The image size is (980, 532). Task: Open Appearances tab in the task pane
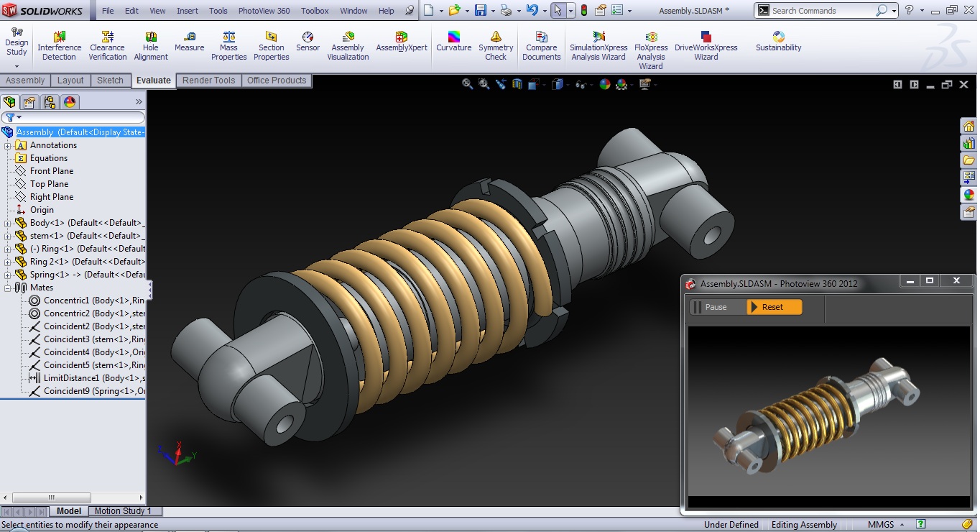click(x=969, y=195)
